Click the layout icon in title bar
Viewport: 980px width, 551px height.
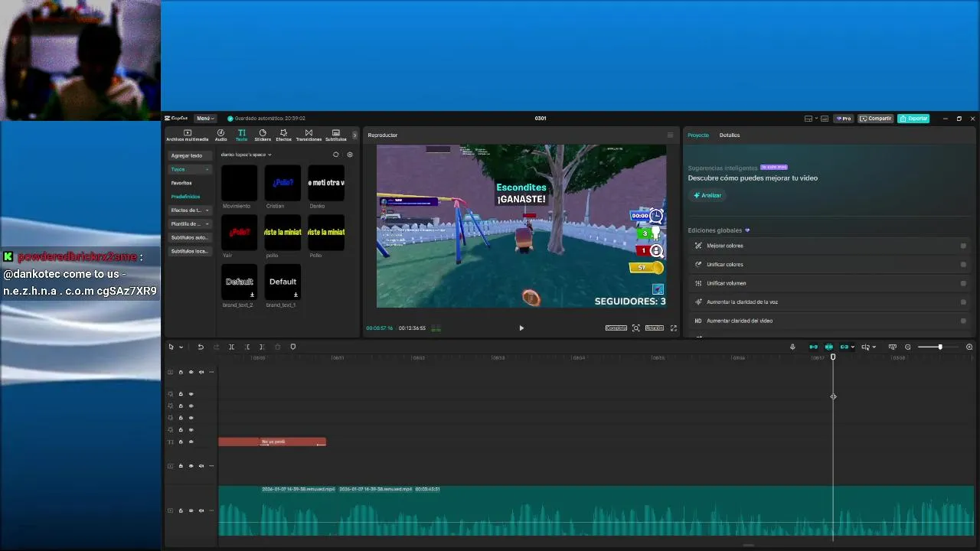pyautogui.click(x=808, y=119)
